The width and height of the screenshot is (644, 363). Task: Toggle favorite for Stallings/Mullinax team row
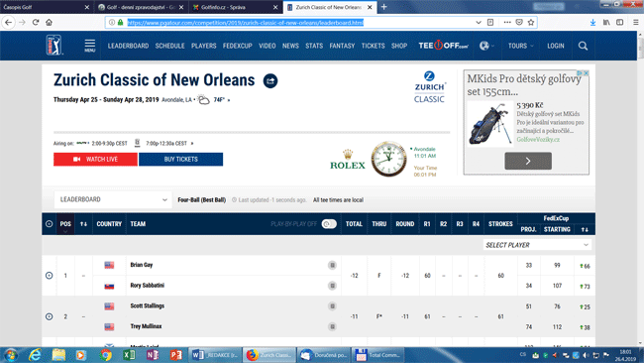click(49, 316)
